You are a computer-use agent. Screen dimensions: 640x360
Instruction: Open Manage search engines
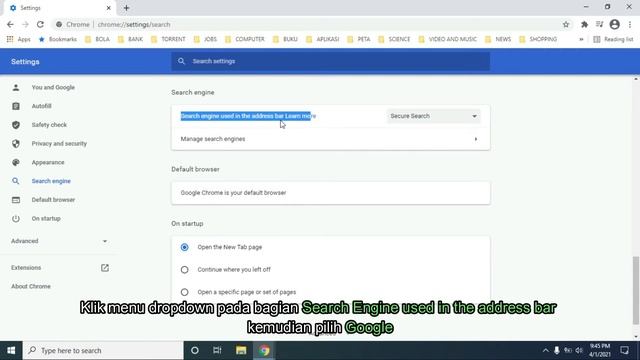click(x=331, y=139)
